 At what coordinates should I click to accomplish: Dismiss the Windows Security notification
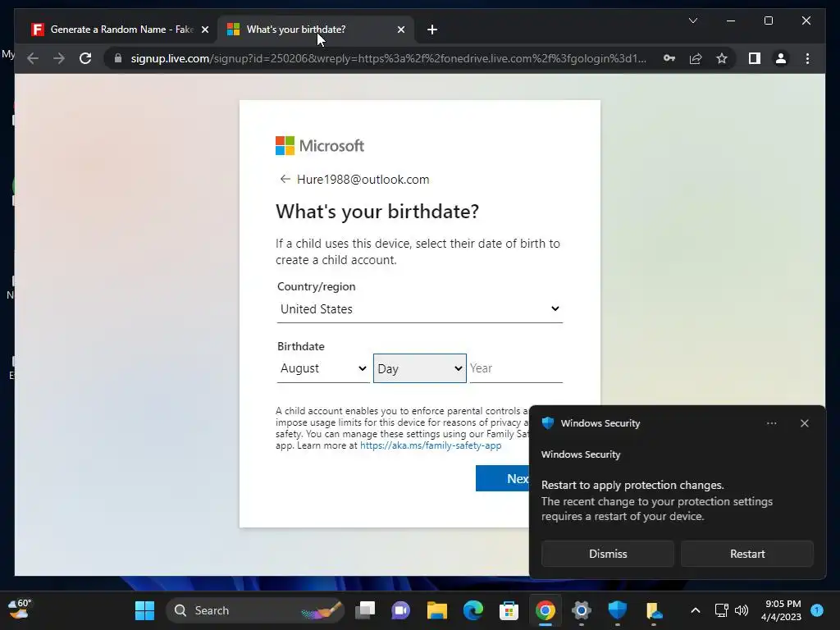point(608,554)
